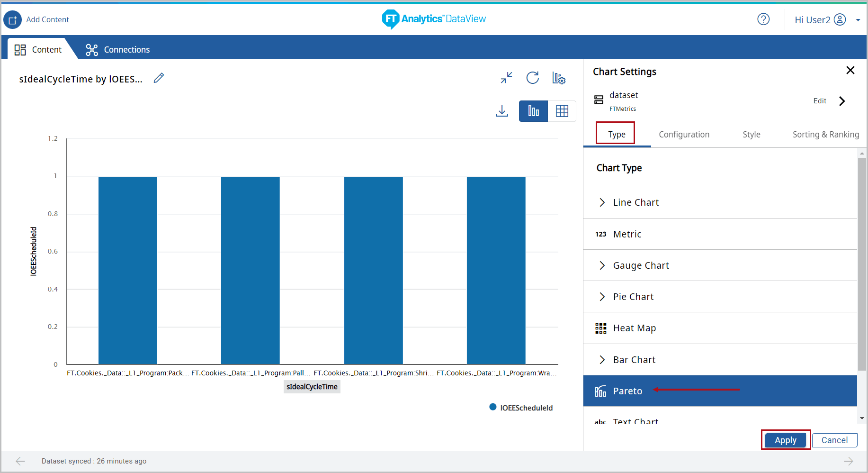868x473 pixels.
Task: Click the FTMetrics dataset icon
Action: (599, 100)
